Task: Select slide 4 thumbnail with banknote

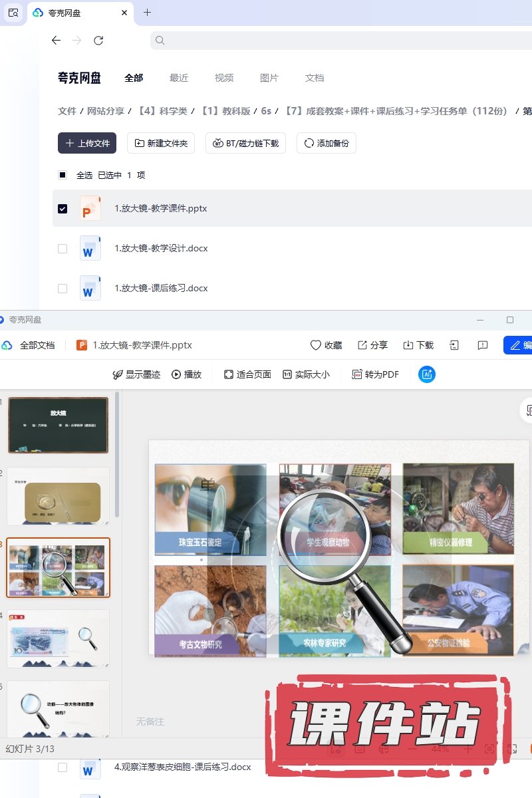Action: coord(58,638)
